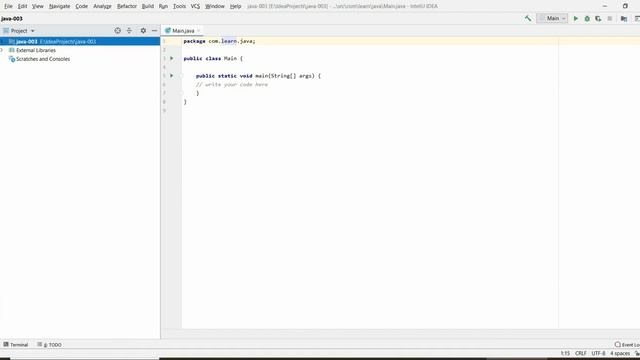
Task: Open the Terminal tool window
Action: pos(16,344)
